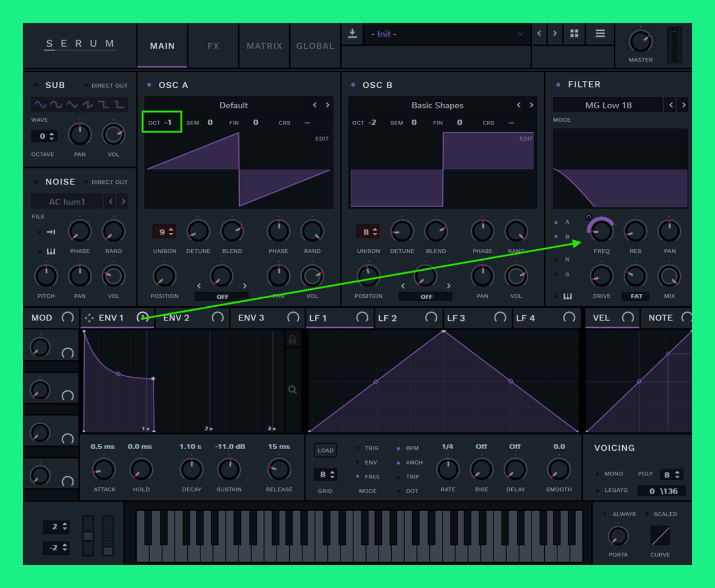Open the AC hum1 noise selector
The height and width of the screenshot is (588, 715).
[67, 202]
